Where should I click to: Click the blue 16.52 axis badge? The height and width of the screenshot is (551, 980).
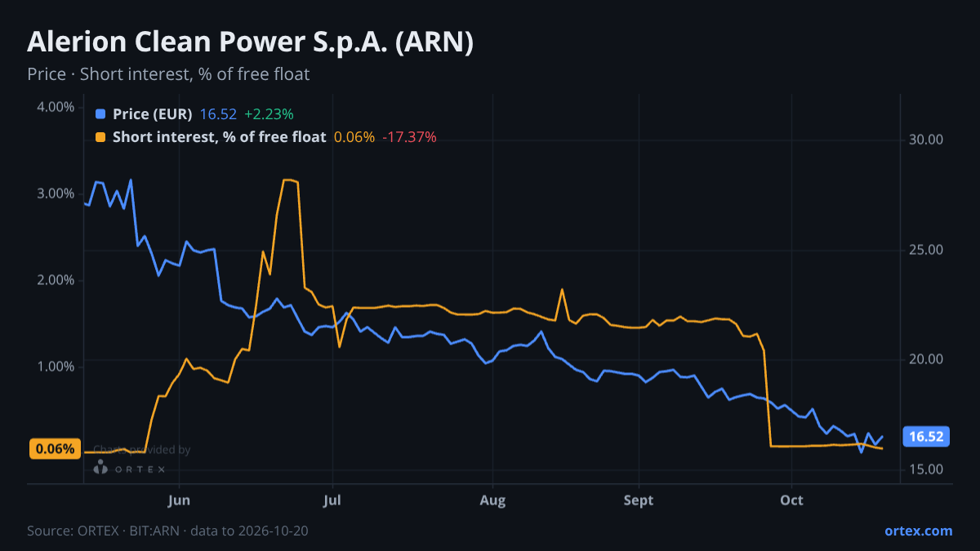[x=927, y=437]
